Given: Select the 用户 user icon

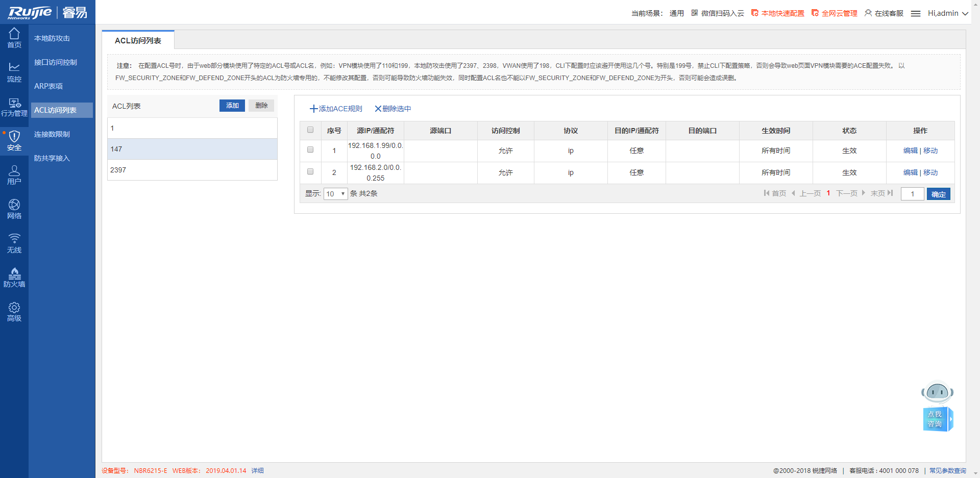Looking at the screenshot, I should (14, 174).
